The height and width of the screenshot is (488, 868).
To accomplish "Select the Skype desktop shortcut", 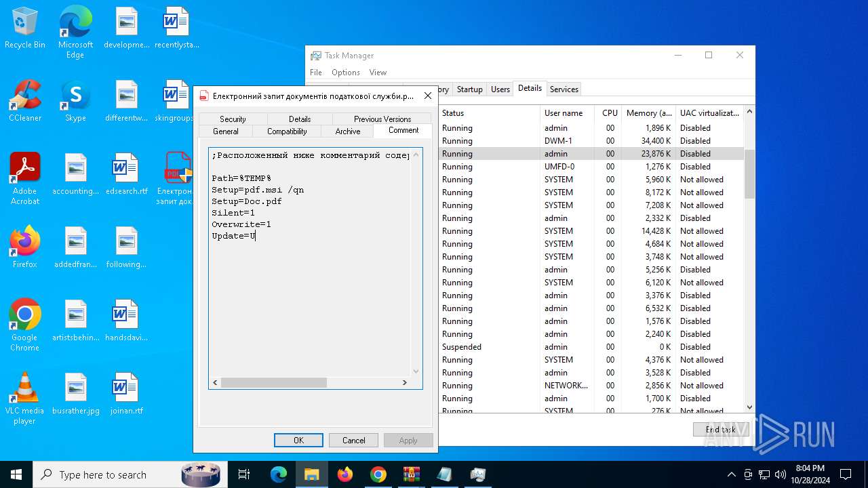I will 75,101.
